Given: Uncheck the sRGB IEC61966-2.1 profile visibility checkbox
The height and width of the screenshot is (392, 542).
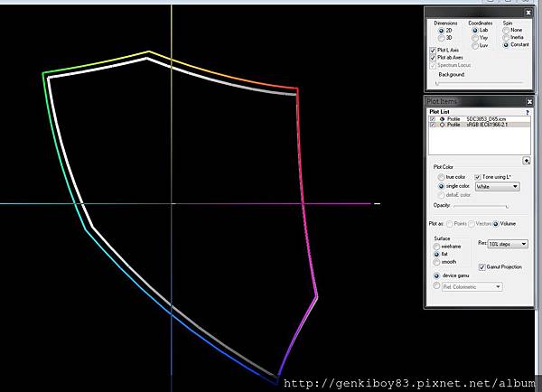Looking at the screenshot, I should (x=433, y=125).
